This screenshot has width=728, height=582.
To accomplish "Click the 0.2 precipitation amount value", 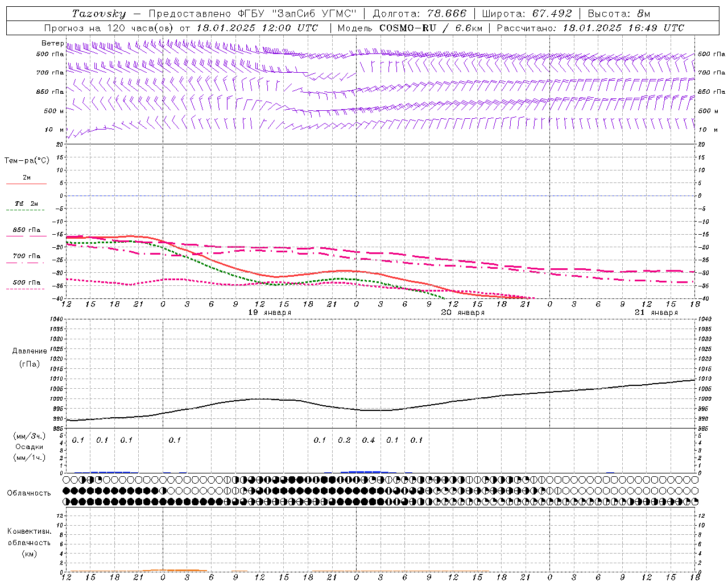I will 344,440.
